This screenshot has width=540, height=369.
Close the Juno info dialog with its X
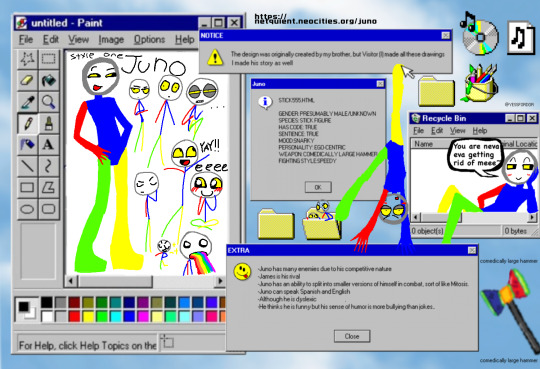click(380, 84)
